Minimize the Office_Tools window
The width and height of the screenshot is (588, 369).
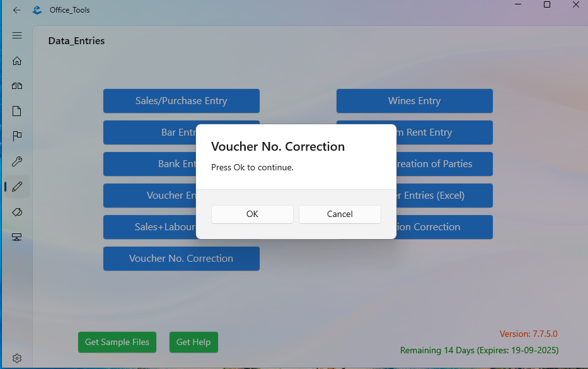click(518, 4)
